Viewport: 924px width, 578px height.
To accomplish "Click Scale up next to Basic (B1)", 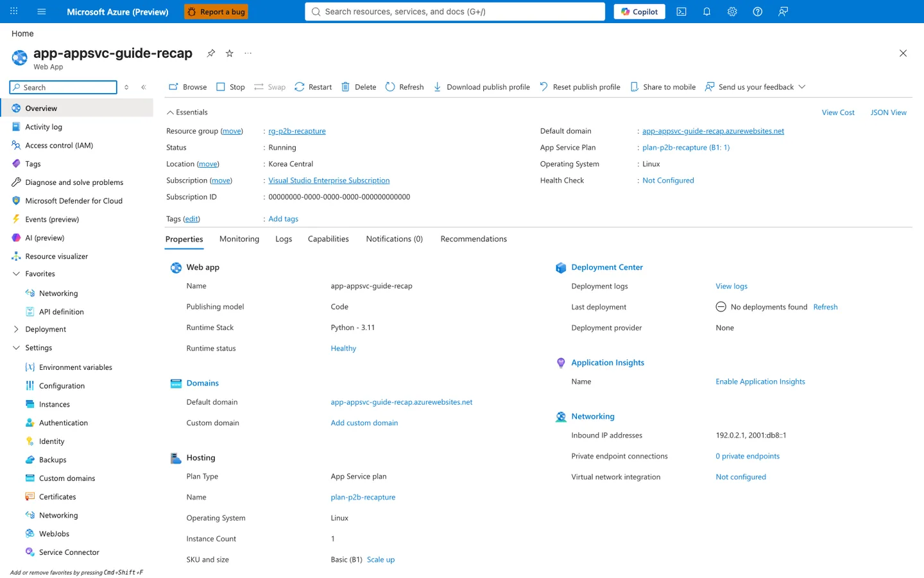I will (x=381, y=559).
